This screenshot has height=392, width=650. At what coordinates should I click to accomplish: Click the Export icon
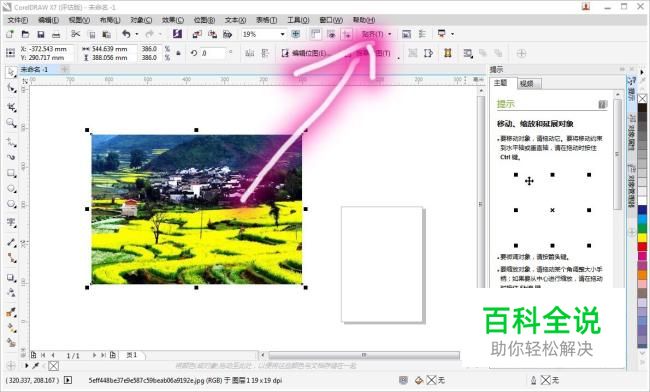[x=212, y=34]
